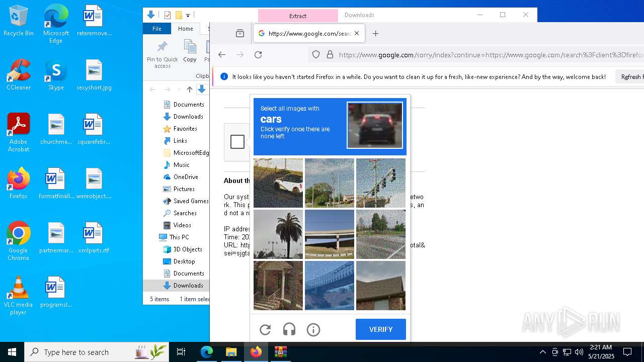Open Firefox tab list view icon
This screenshot has height=362, width=644.
coord(240,34)
